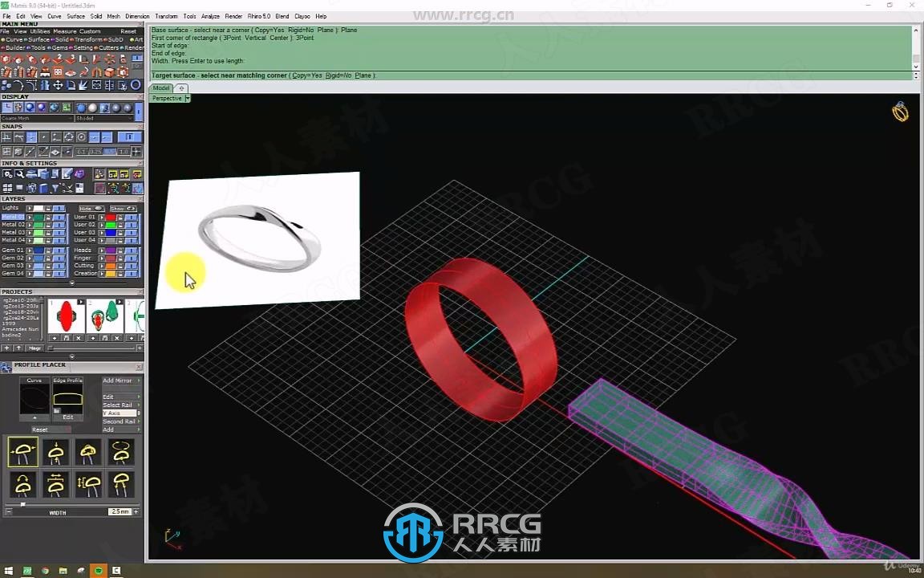
Task: Toggle lock on Metal 02 layer
Action: pyautogui.click(x=48, y=226)
